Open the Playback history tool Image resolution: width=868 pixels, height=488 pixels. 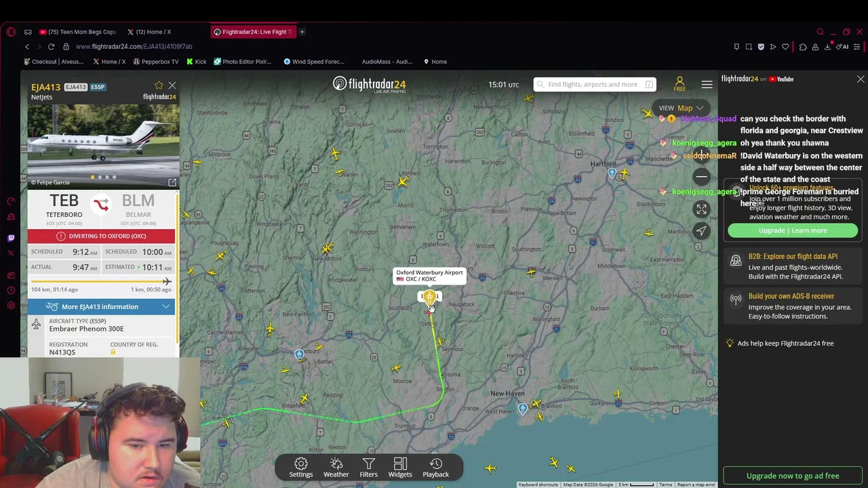tap(436, 467)
